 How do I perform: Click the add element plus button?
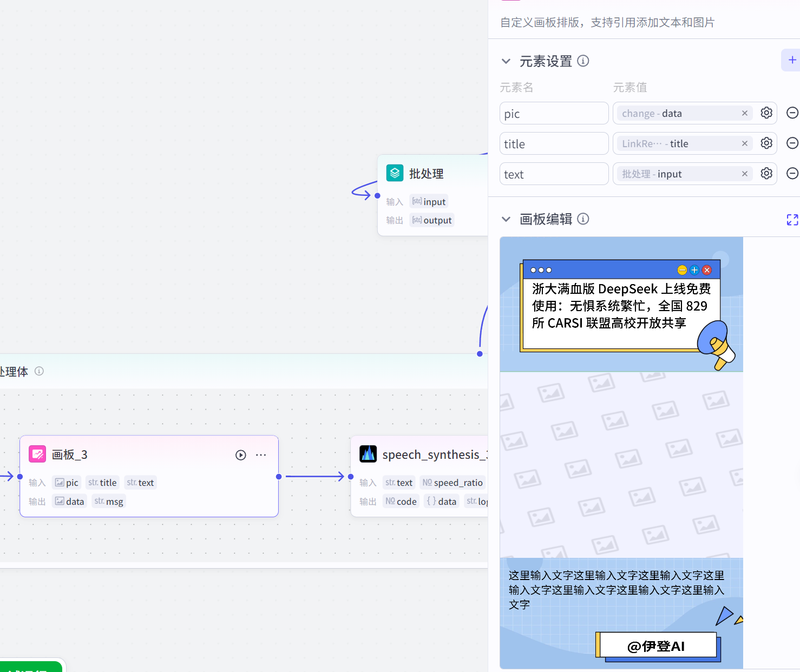[x=791, y=60]
